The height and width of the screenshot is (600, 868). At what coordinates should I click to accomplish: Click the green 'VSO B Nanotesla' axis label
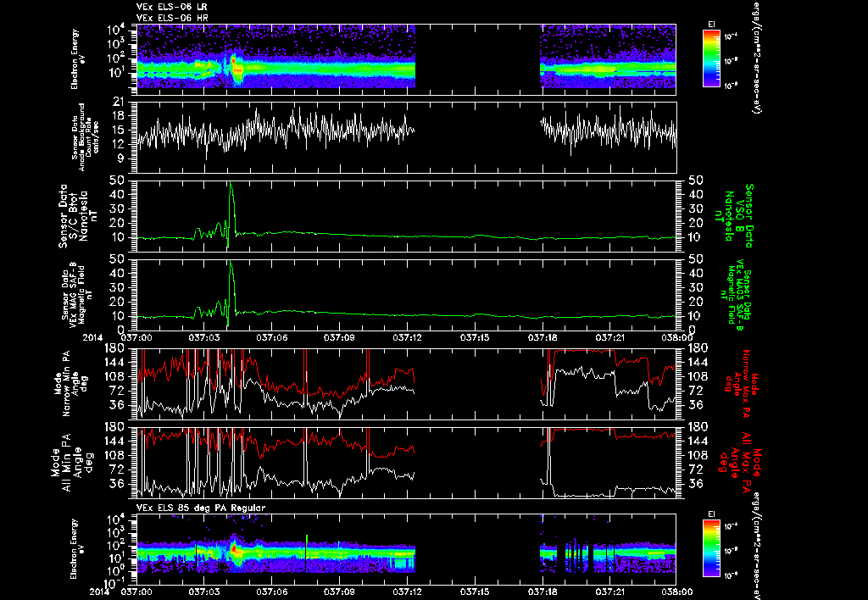pos(734,216)
